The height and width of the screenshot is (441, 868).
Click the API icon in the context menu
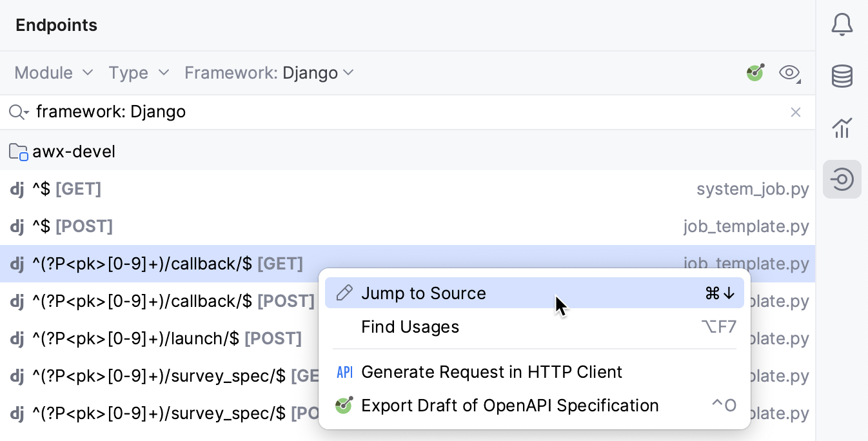tap(345, 372)
